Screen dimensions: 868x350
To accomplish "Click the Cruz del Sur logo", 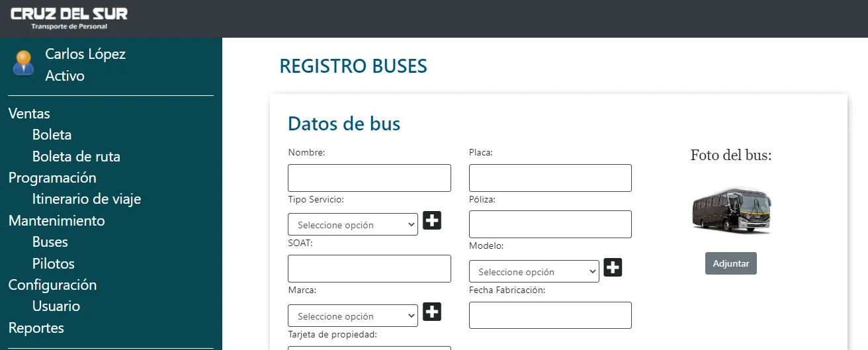I will (x=69, y=18).
